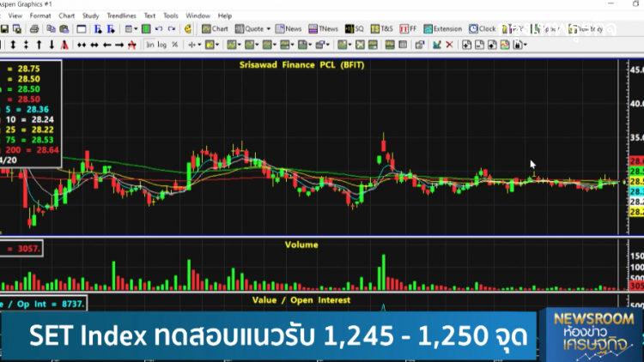Viewport: 644px width, 362px height.
Task: Toggle the percent scale button
Action: tap(174, 45)
